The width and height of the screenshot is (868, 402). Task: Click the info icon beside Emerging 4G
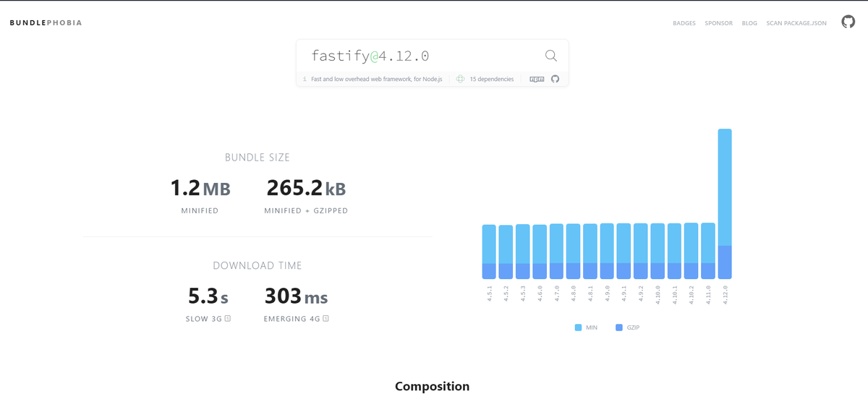pyautogui.click(x=325, y=318)
